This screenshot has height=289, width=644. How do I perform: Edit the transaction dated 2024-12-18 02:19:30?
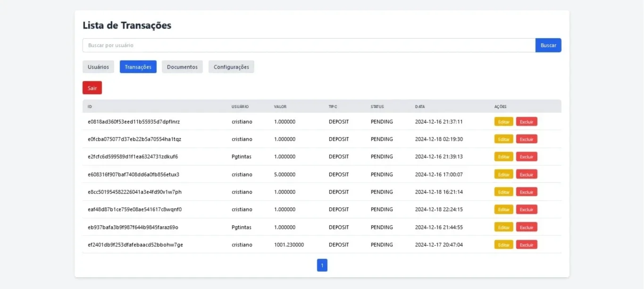[x=504, y=139]
